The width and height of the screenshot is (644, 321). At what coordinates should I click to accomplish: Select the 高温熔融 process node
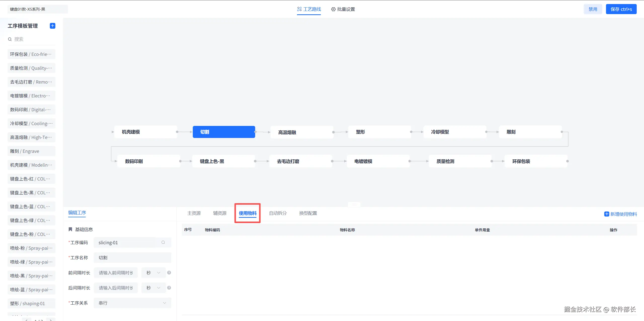tap(301, 132)
